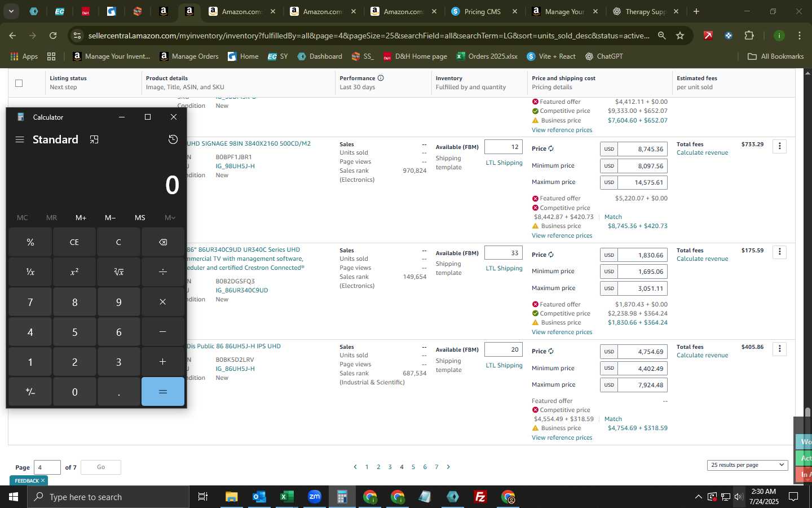This screenshot has width=812, height=508.
Task: Open Calculator history panel icon
Action: 173,139
